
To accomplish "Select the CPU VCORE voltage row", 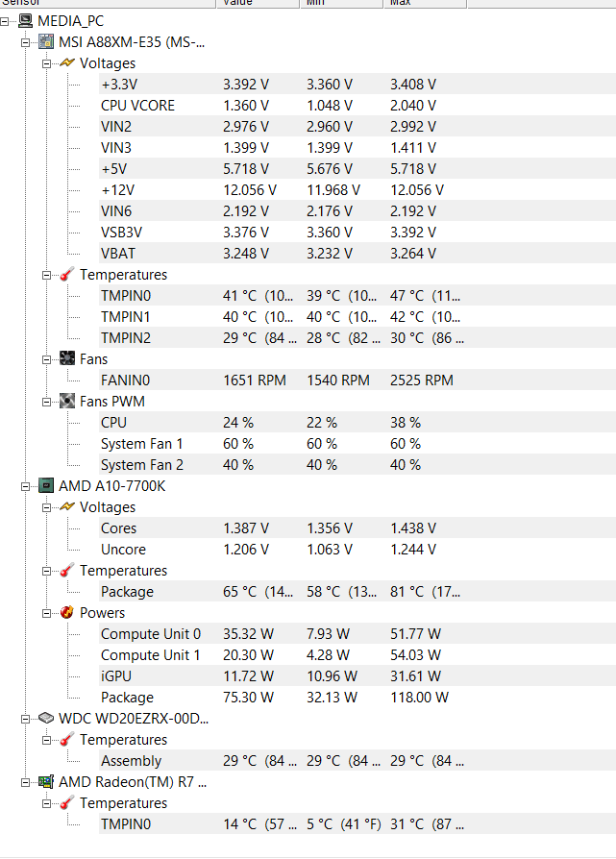I will [x=137, y=106].
